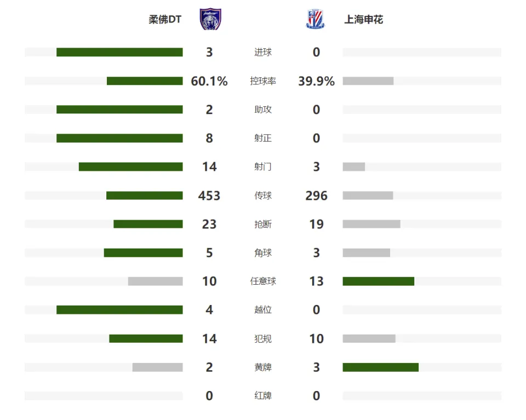Select the 红牌 red card label
Screen dimensions: 526x420
[x=263, y=396]
